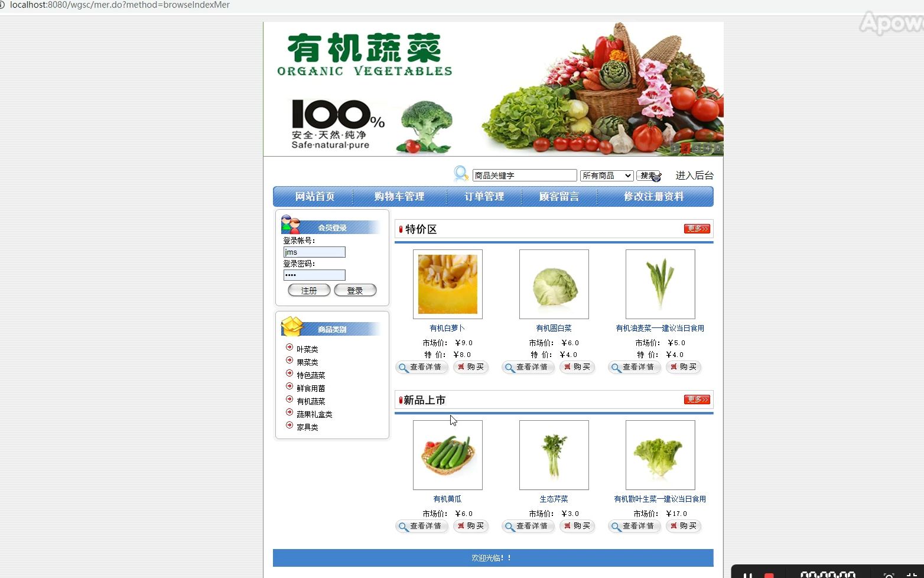The width and height of the screenshot is (924, 578).
Task: Focus the 登录帐号 field containing jms
Action: [x=314, y=252]
